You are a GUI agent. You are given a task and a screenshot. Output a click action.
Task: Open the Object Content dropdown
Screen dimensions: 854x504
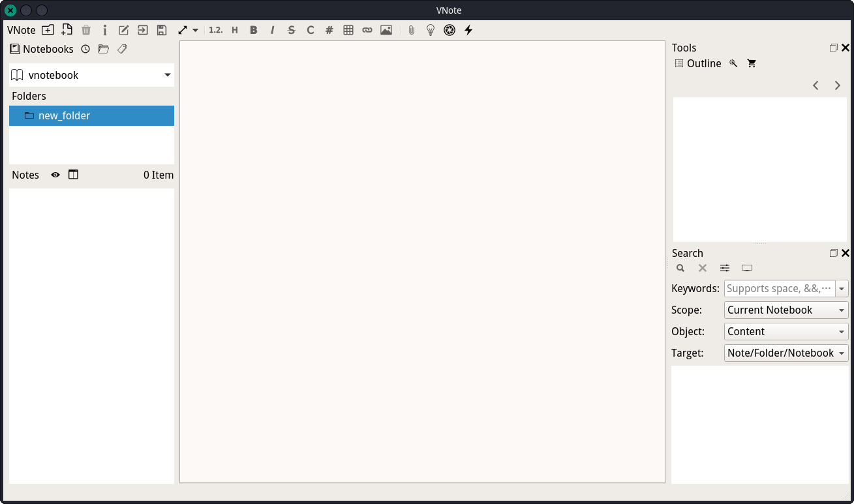(x=786, y=331)
